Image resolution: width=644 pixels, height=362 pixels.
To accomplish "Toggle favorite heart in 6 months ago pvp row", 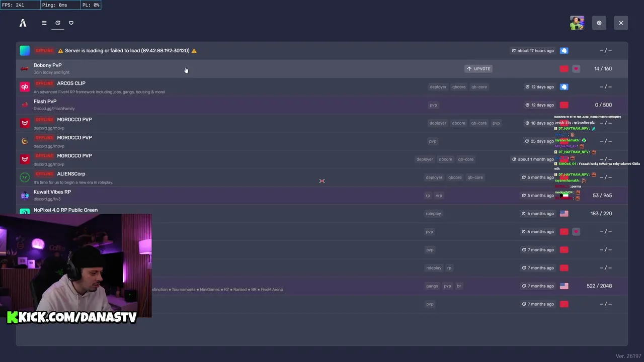I will click(576, 232).
